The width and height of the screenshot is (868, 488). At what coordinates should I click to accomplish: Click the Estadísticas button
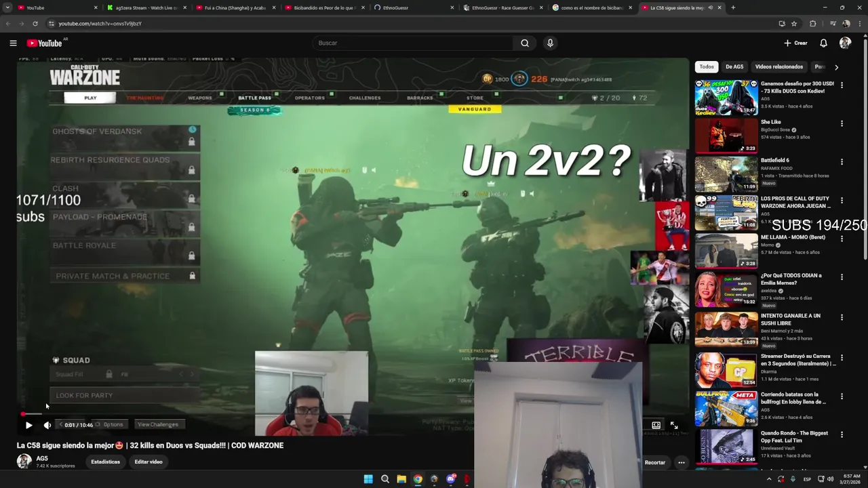pyautogui.click(x=105, y=462)
